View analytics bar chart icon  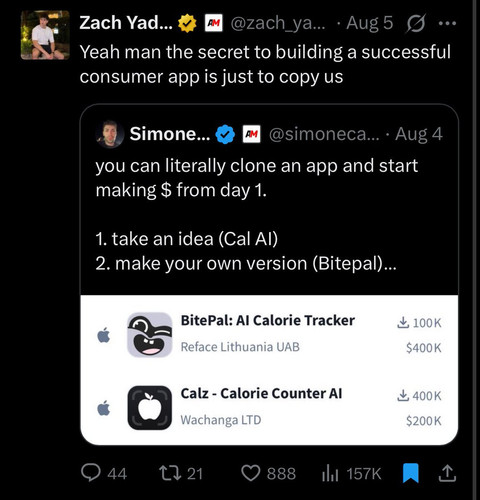point(330,473)
